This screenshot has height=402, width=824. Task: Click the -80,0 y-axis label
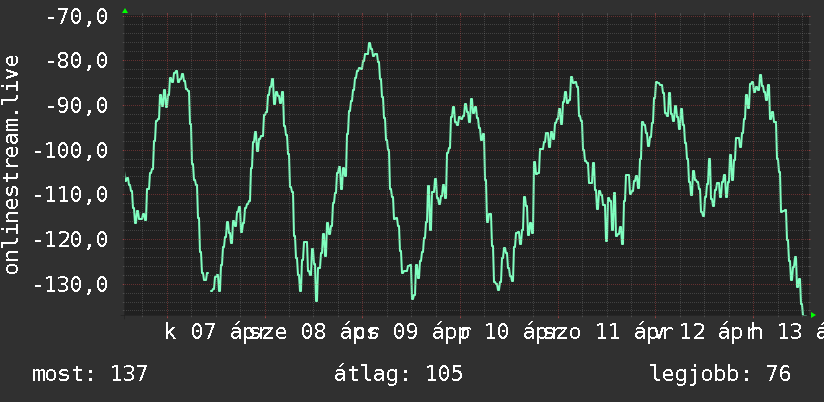coord(77,61)
